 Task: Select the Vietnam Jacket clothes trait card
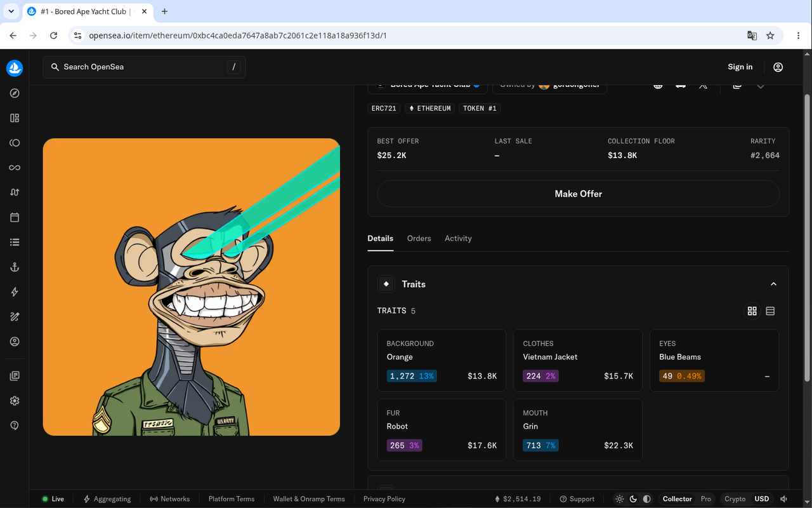pyautogui.click(x=578, y=360)
